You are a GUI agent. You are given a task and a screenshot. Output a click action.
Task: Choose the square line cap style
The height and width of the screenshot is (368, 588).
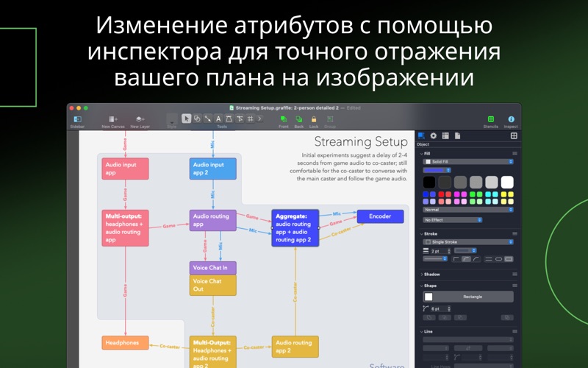tap(509, 259)
